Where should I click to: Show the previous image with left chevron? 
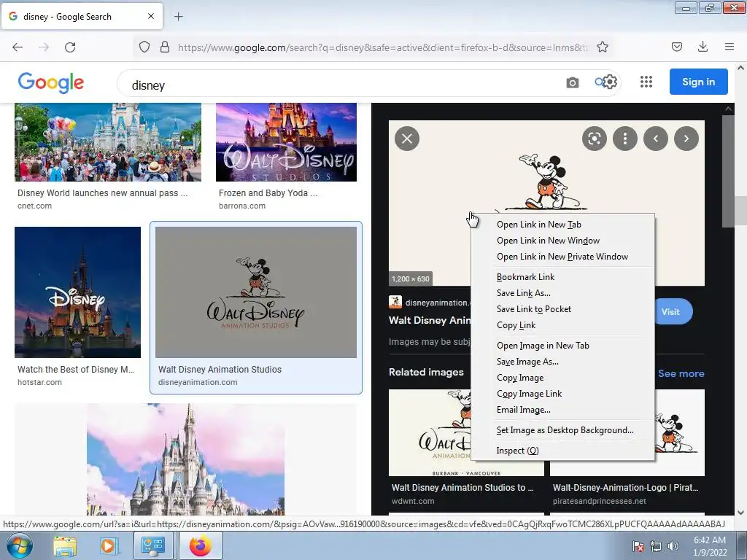(656, 139)
